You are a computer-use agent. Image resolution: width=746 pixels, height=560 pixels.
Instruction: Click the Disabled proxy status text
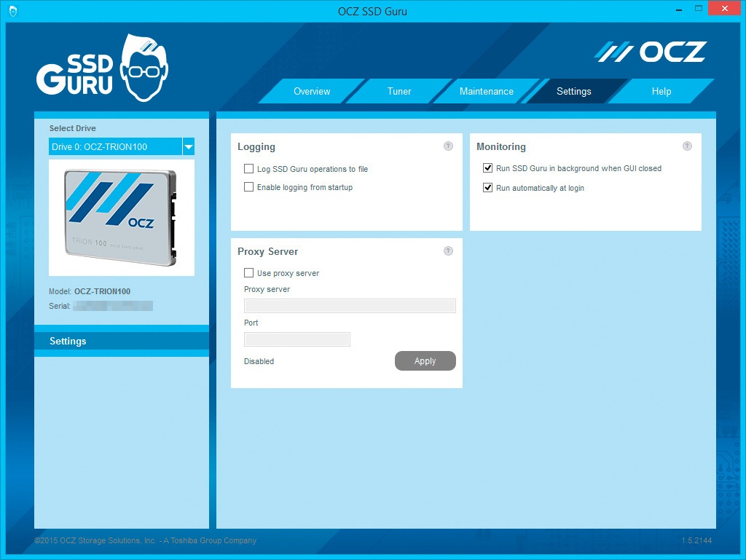coord(259,361)
